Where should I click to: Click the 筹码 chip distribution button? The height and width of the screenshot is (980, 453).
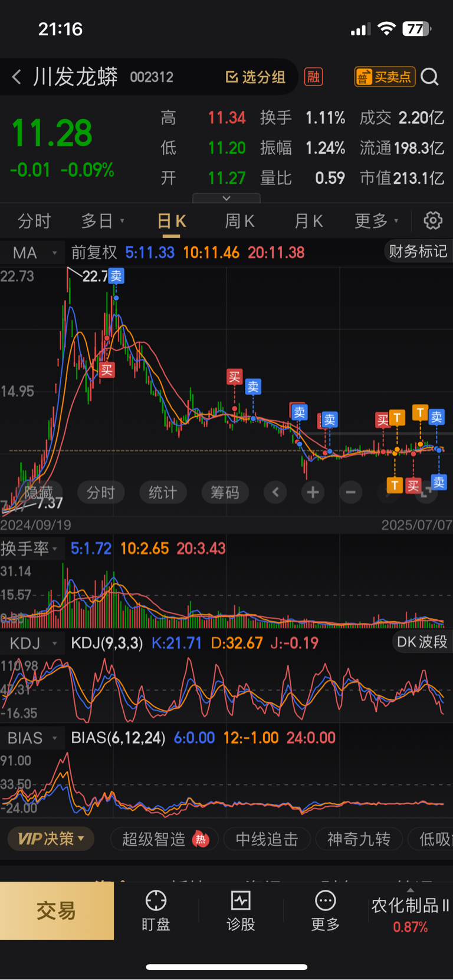coord(225,492)
